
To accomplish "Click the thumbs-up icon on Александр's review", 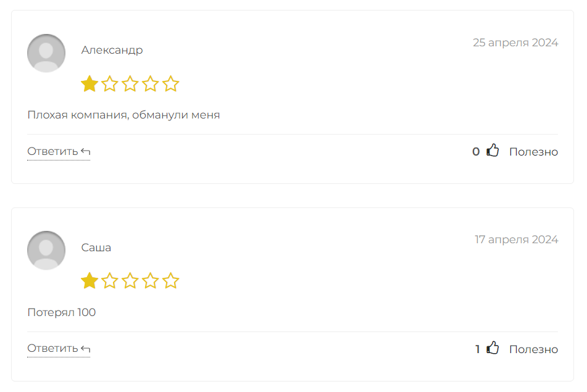I will [493, 151].
